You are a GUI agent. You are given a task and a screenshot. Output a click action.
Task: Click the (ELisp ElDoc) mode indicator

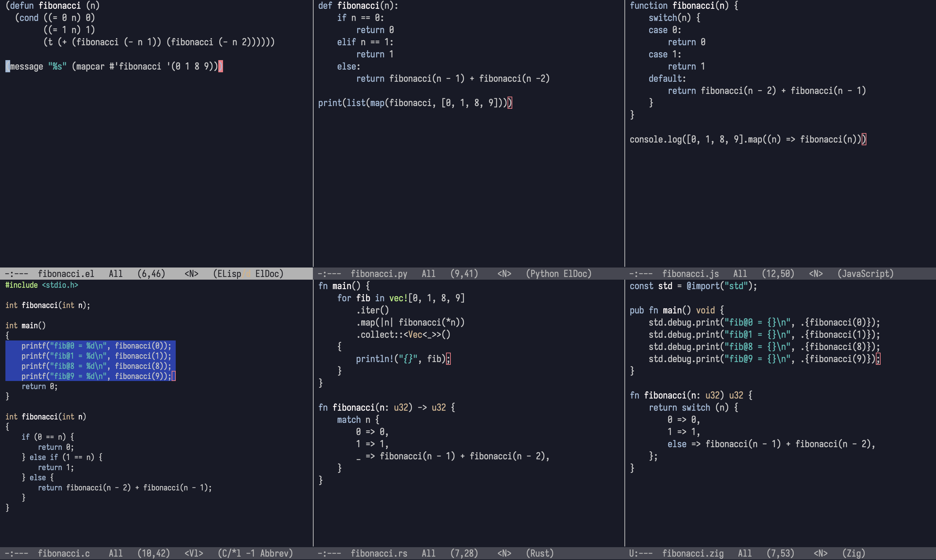click(x=248, y=274)
